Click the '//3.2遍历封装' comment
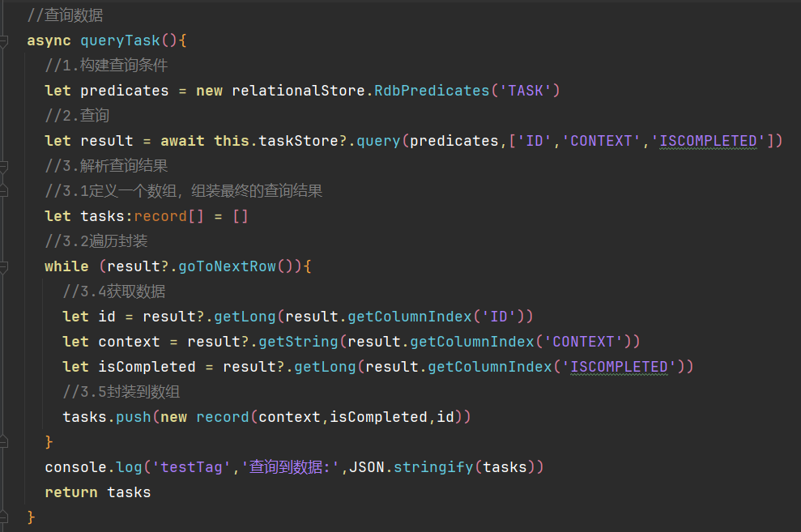Image resolution: width=801 pixels, height=532 pixels. (96, 241)
